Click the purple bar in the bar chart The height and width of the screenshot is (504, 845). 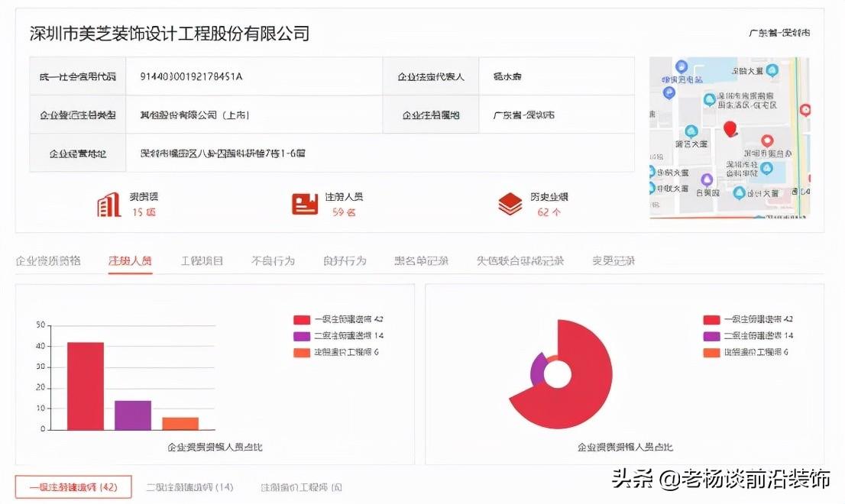[x=133, y=415]
